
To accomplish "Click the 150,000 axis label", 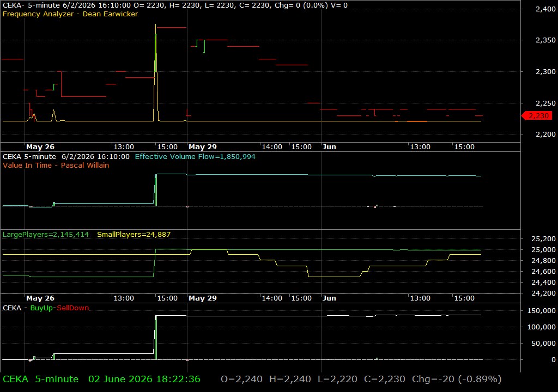I will click(541, 310).
